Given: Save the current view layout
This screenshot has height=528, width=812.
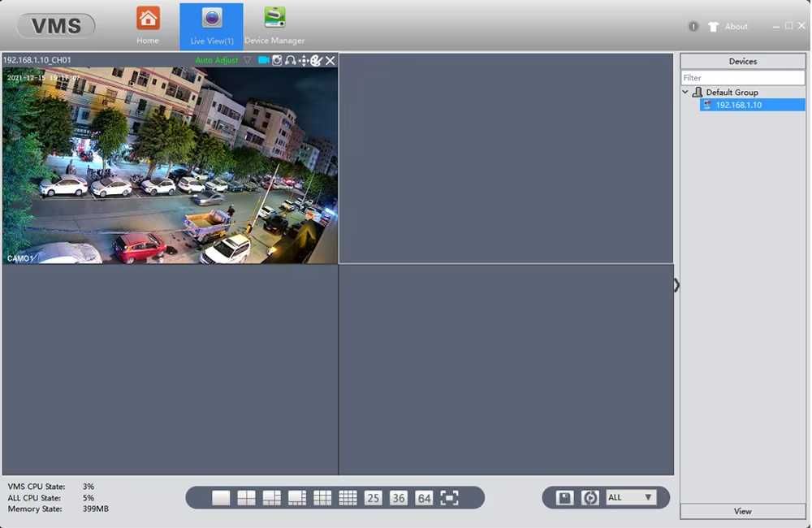Looking at the screenshot, I should tap(564, 498).
